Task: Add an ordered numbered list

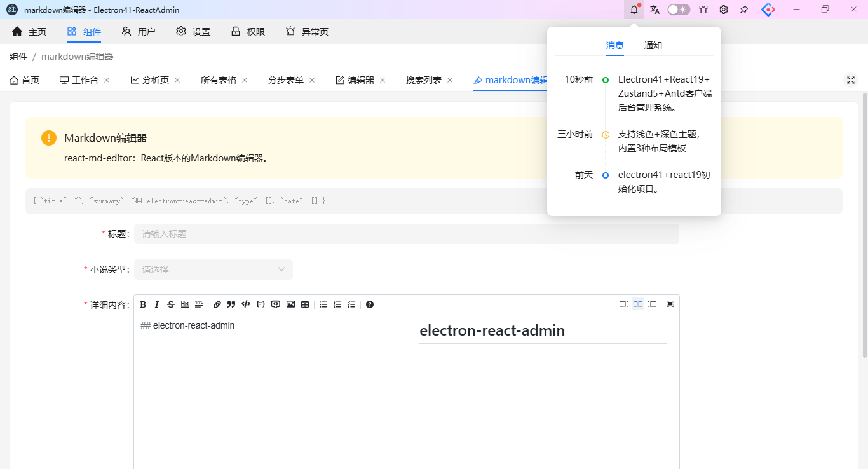Action: 337,304
